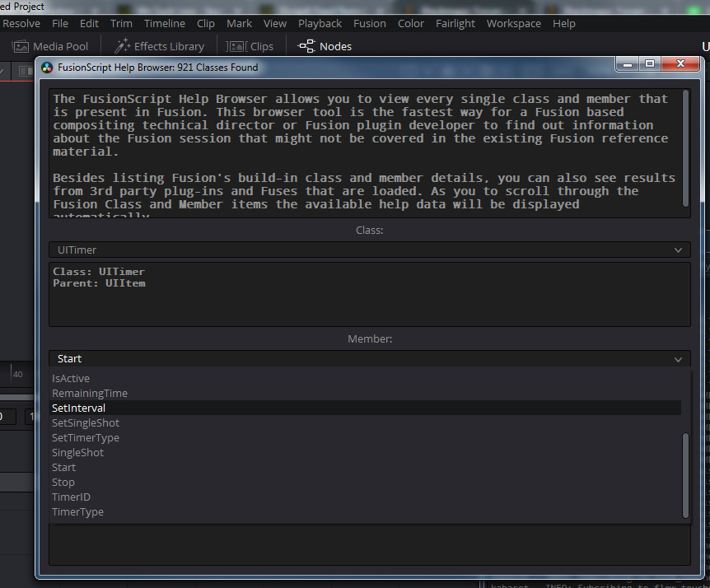Select SetSingleShot from the member list
Image resolution: width=710 pixels, height=588 pixels.
(x=365, y=422)
